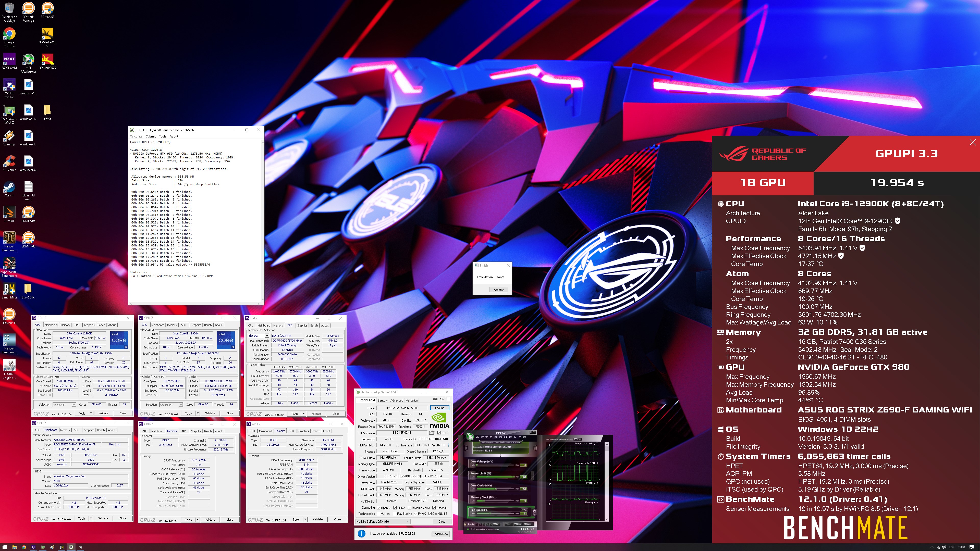Toggle the PhysX checkbox in GPU-Z
980x551 pixels.
pyautogui.click(x=416, y=514)
